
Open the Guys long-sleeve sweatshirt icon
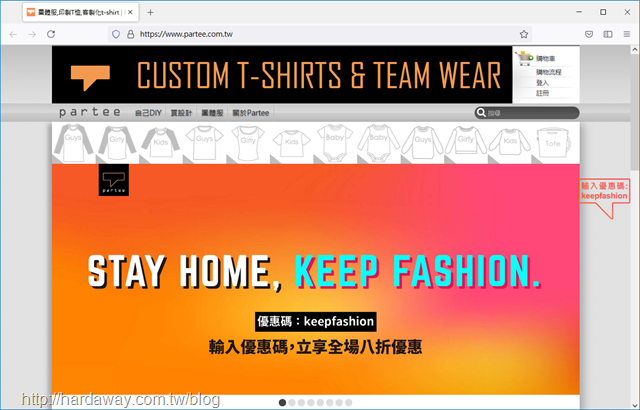422,142
